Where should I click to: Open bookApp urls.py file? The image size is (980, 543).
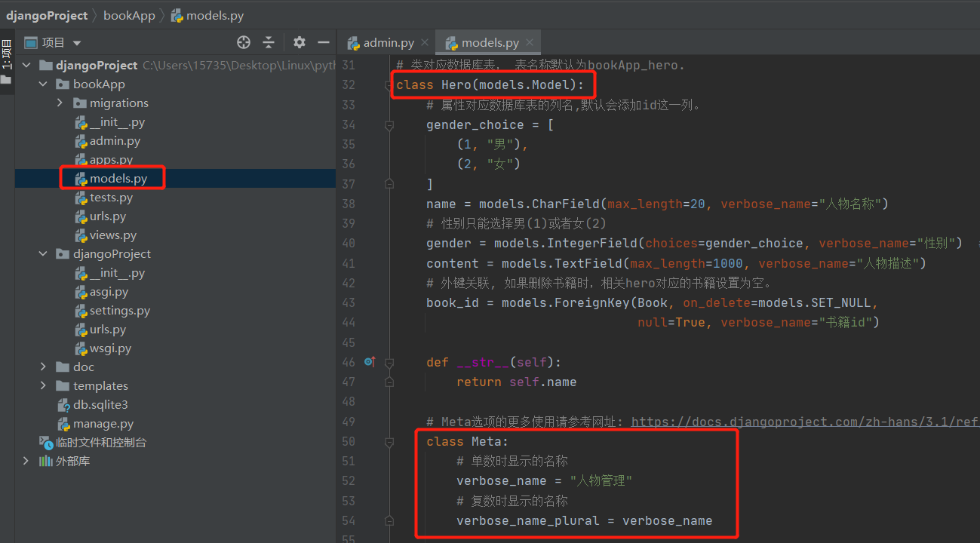pos(108,216)
